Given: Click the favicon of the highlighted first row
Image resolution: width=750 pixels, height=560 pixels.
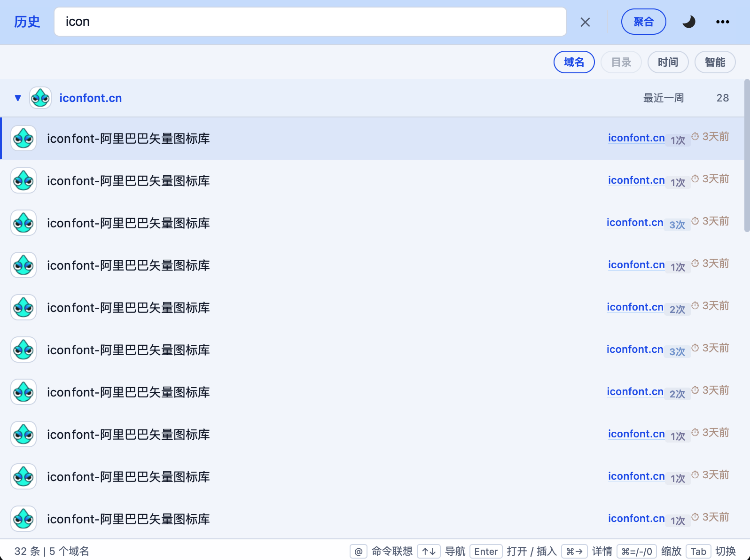Looking at the screenshot, I should click(23, 138).
